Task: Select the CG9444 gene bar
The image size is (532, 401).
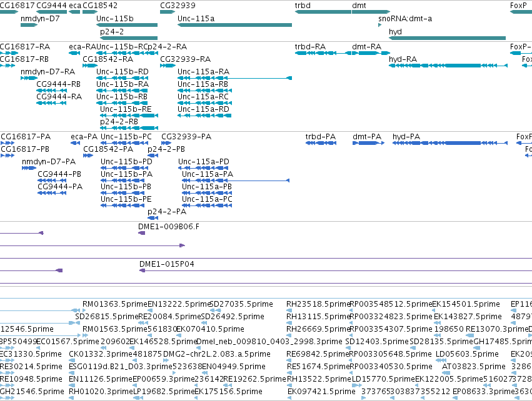Action: [51, 12]
